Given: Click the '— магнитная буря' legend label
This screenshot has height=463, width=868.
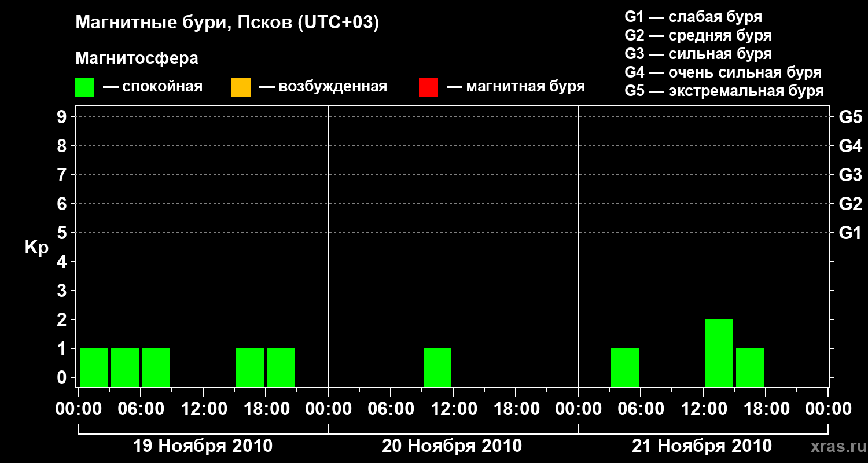Looking at the screenshot, I should coord(516,87).
